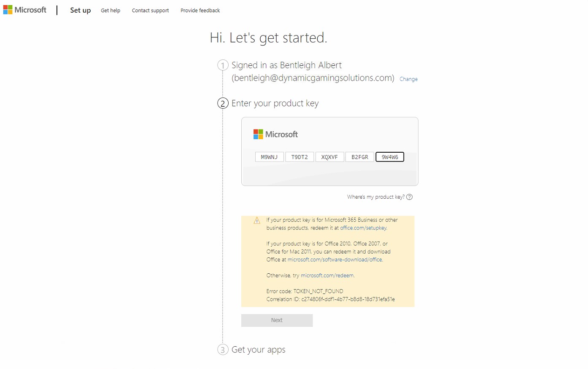Open the Get help menu item
The width and height of the screenshot is (588, 369).
111,11
